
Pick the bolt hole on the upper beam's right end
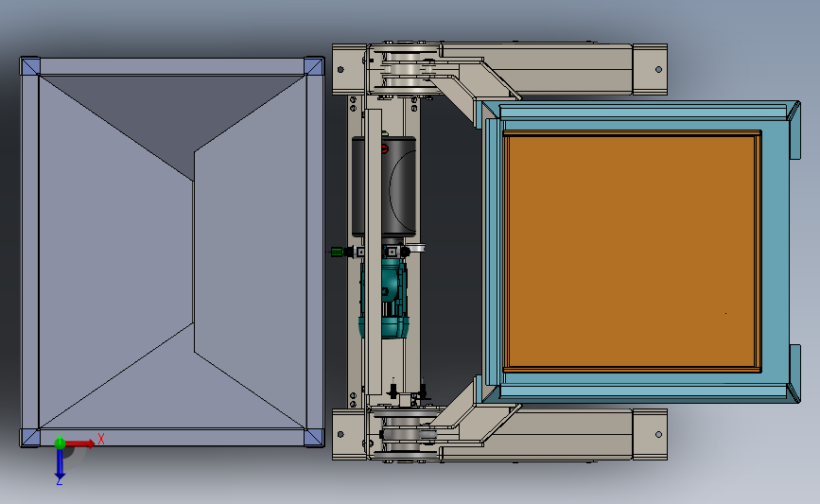click(x=658, y=69)
